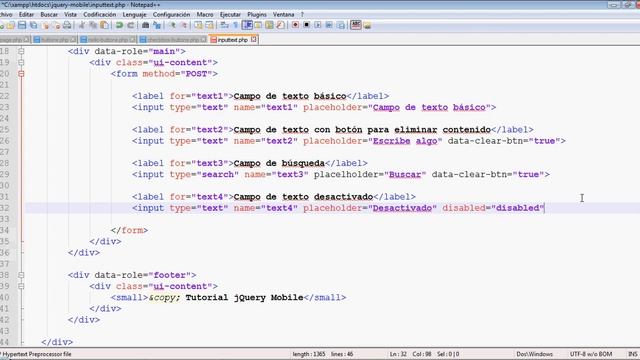The image size is (640, 360).
Task: Save the current recorded macro icon
Action: click(340, 25)
